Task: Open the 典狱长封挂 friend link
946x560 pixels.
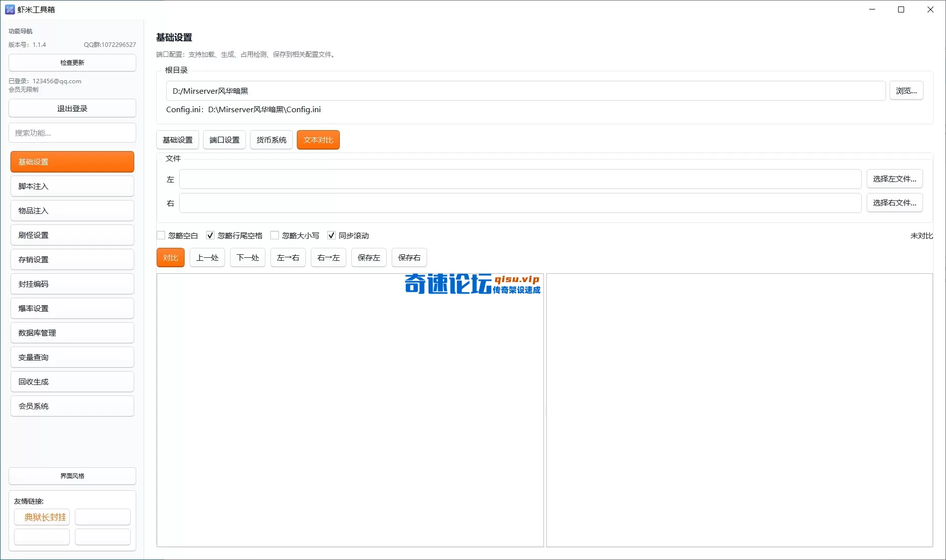Action: [x=42, y=517]
